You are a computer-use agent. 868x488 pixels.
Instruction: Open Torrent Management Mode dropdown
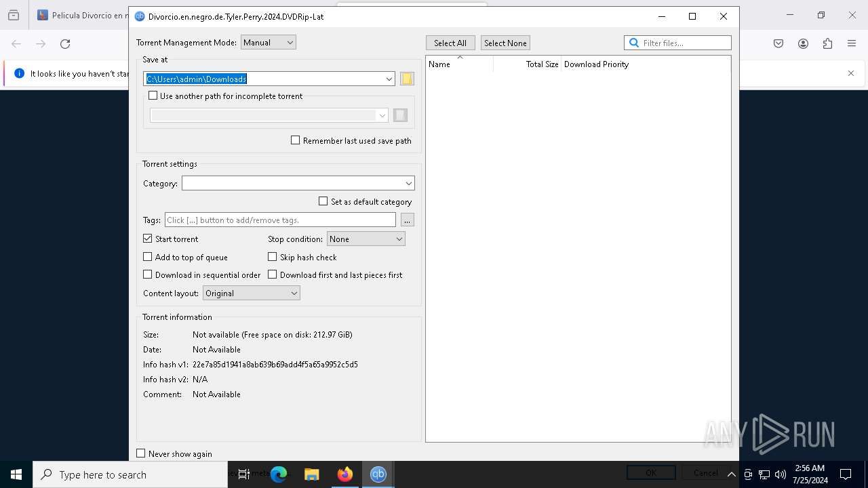coord(269,42)
